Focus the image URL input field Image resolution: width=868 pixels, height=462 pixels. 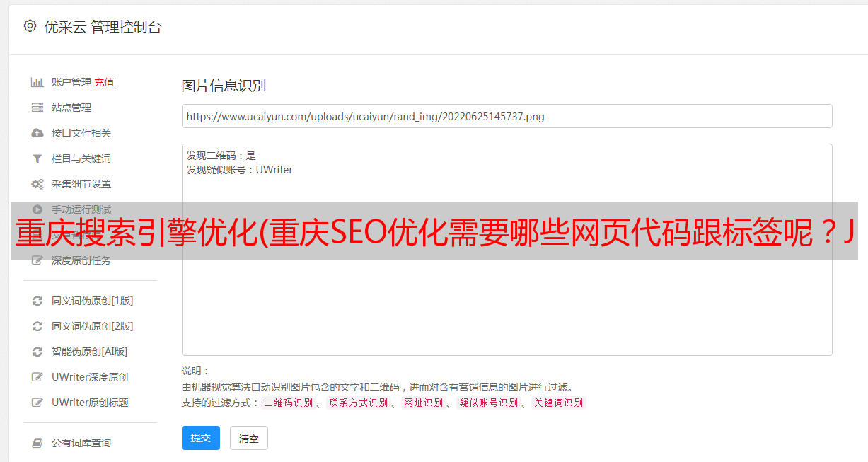click(x=507, y=116)
